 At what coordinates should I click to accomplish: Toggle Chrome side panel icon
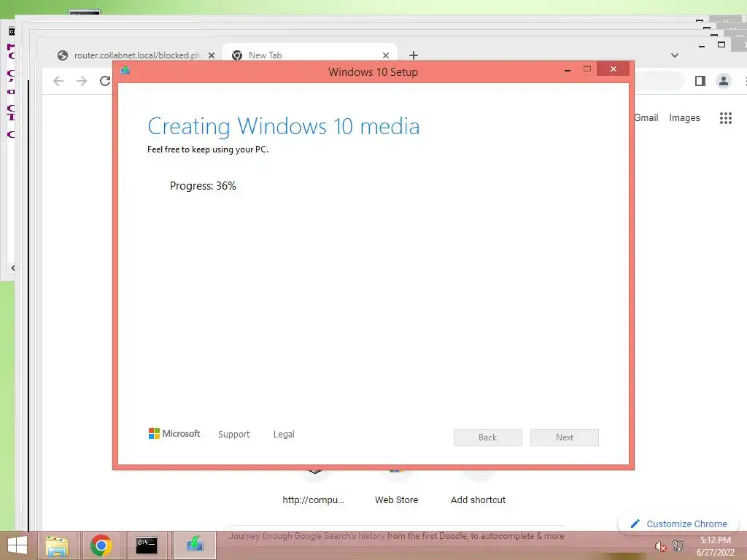(700, 81)
